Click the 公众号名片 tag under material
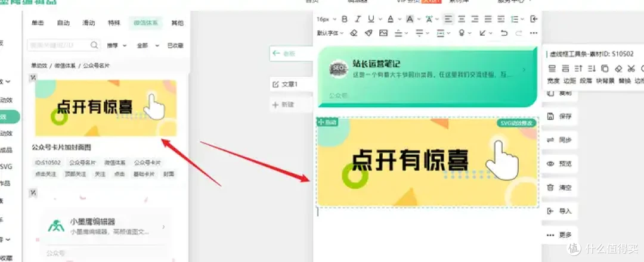644x262 pixels. (x=82, y=163)
